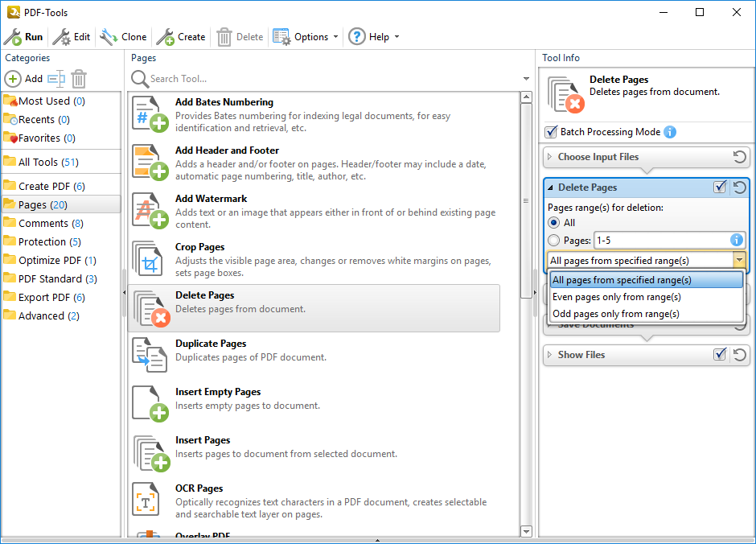Reset the Choose Input Files step

coord(739,157)
